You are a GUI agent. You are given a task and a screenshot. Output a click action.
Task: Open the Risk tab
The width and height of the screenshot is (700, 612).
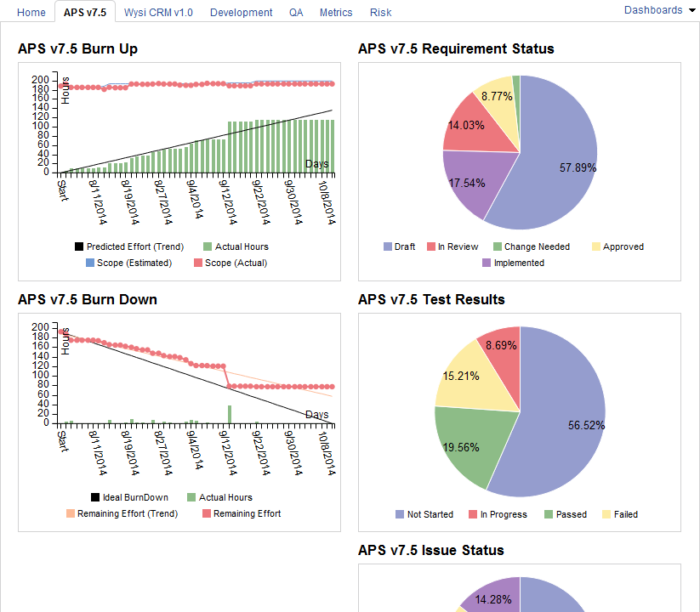click(x=381, y=12)
